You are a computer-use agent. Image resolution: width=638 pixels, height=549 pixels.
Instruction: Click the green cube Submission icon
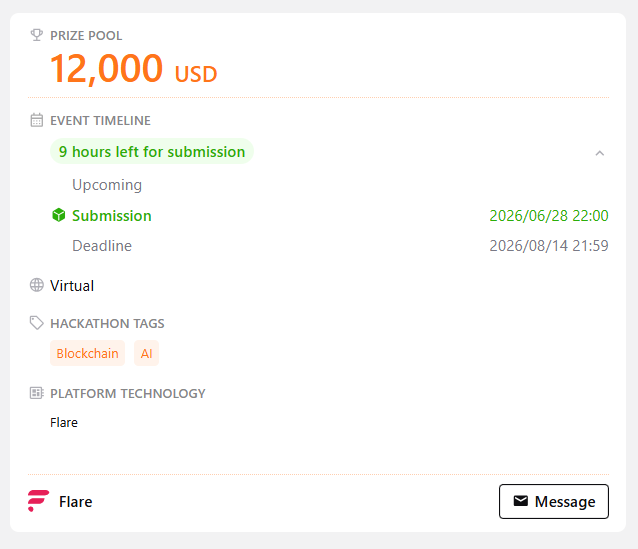[x=59, y=215]
